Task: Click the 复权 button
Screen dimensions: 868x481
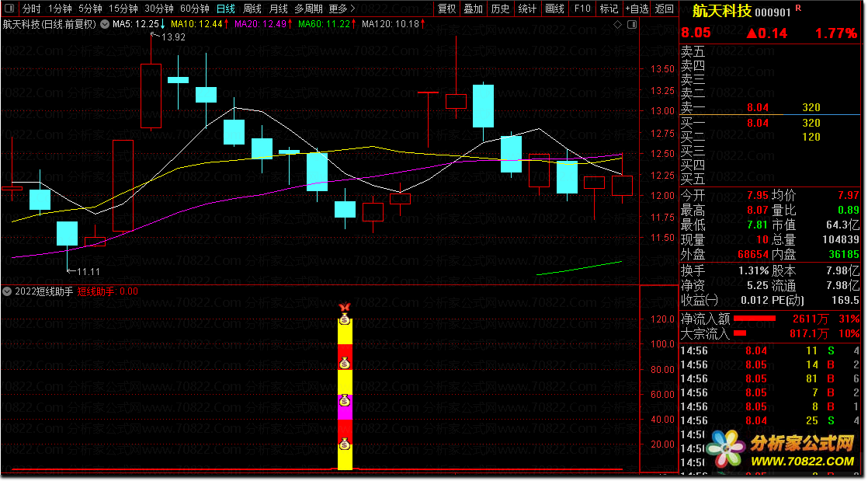Action: [x=446, y=9]
